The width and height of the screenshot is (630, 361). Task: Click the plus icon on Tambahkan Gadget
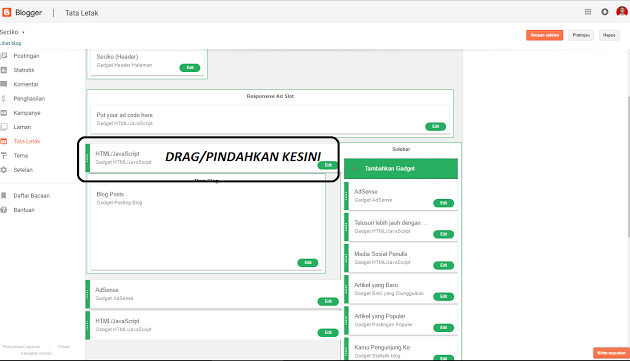tap(354, 168)
